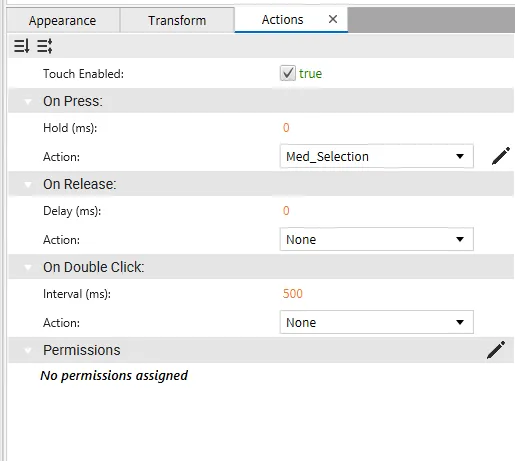Click the sort properties icon in toolbar
Image resolution: width=515 pixels, height=461 pixels.
22,46
